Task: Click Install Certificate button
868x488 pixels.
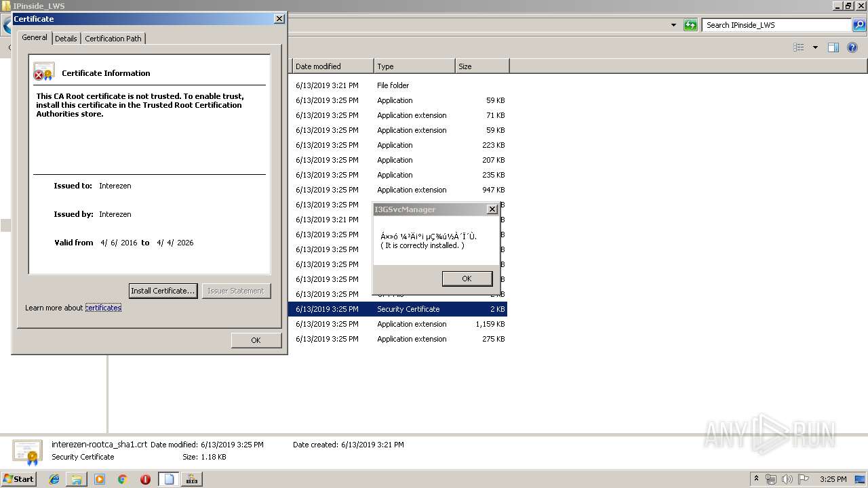Action: (x=163, y=291)
